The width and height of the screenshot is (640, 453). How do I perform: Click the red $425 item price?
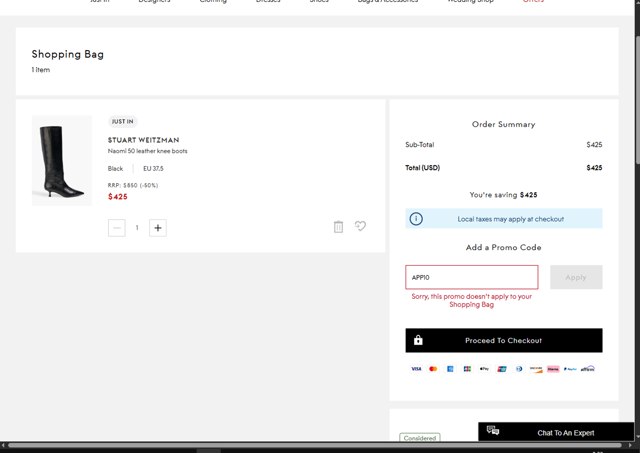118,197
